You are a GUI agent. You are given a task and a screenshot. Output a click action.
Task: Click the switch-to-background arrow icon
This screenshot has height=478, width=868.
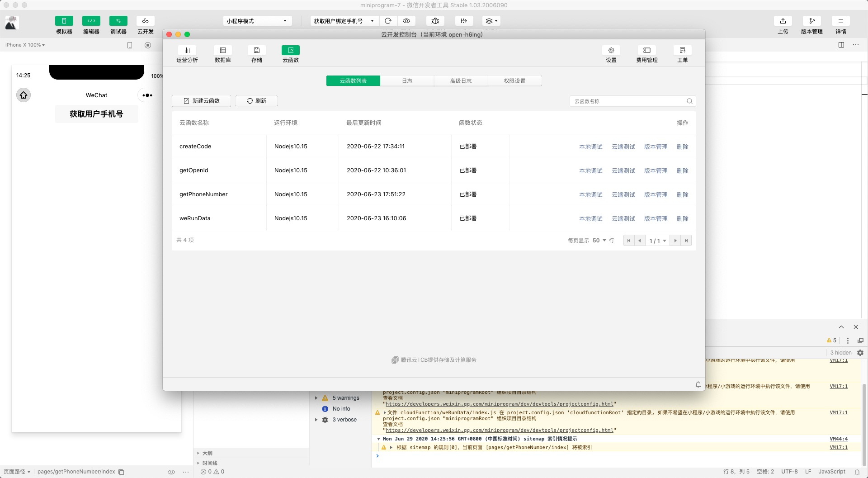pos(464,21)
